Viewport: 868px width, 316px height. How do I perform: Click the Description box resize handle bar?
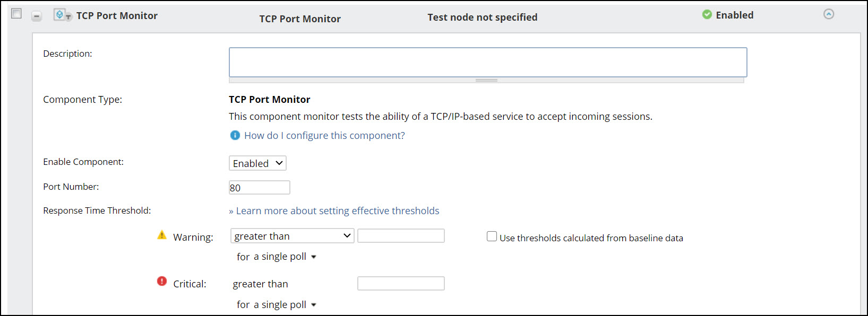coord(486,80)
